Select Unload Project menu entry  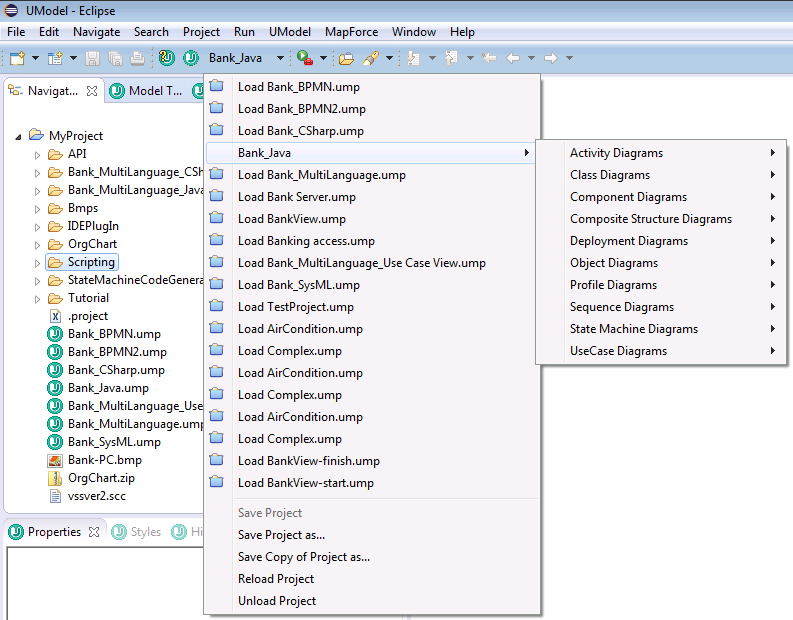(x=277, y=601)
